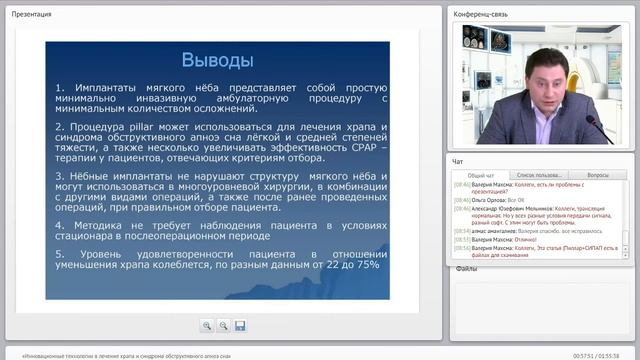
Task: Click the Чат panel title
Action: click(458, 162)
